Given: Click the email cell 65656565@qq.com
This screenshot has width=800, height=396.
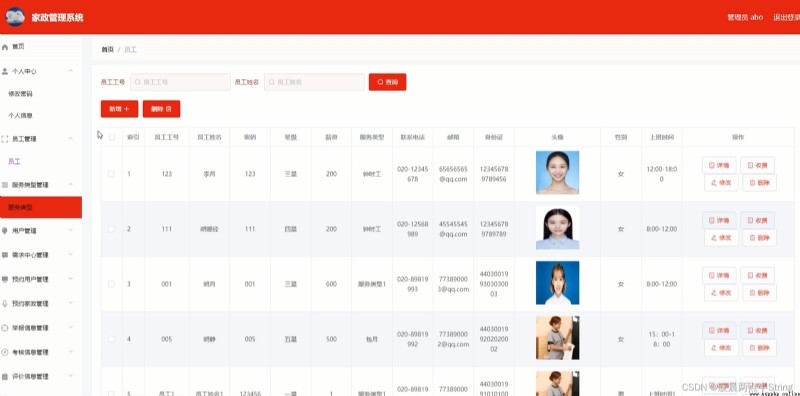Looking at the screenshot, I should [x=453, y=174].
